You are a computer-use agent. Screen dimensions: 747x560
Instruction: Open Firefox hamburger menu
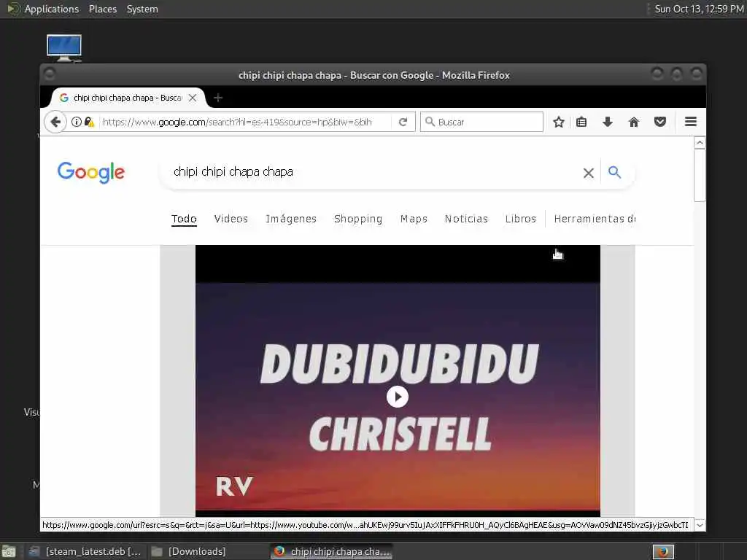[691, 122]
